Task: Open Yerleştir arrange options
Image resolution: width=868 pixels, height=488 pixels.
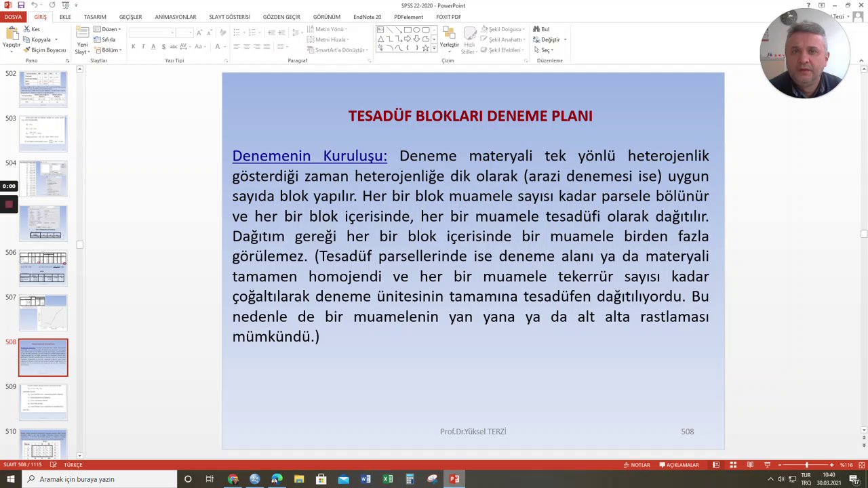Action: click(449, 39)
